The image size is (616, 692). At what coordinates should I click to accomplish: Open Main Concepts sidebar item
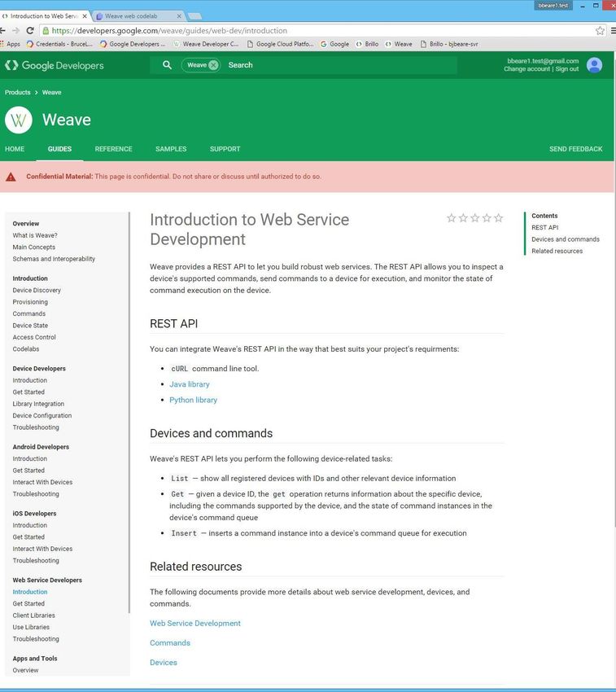tap(34, 247)
